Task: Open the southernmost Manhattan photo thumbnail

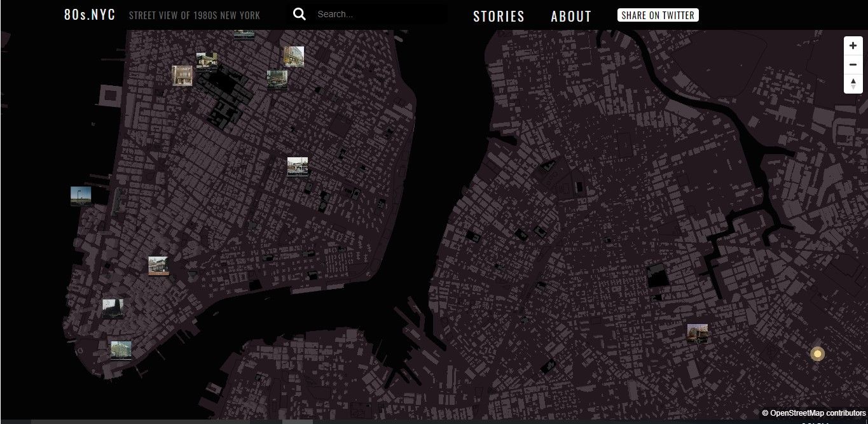Action: 121,350
